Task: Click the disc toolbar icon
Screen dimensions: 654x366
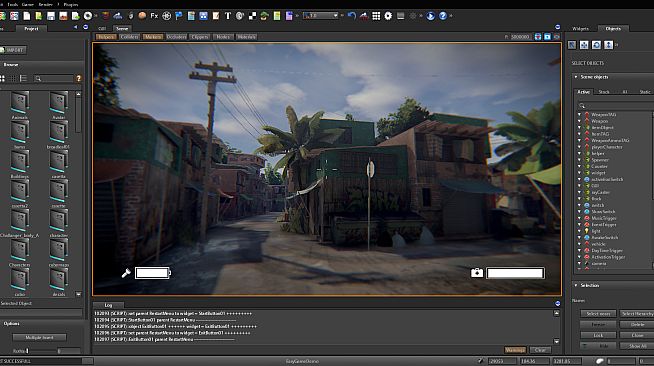Action: 88,16
